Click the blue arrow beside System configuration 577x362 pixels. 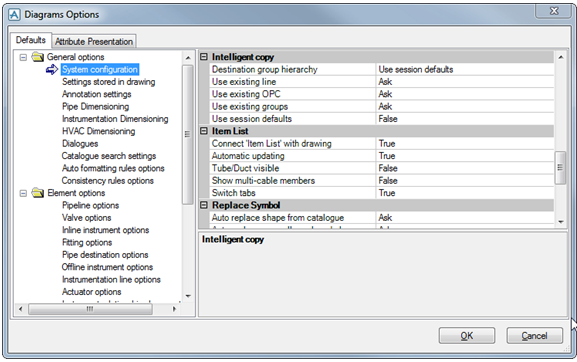point(52,69)
